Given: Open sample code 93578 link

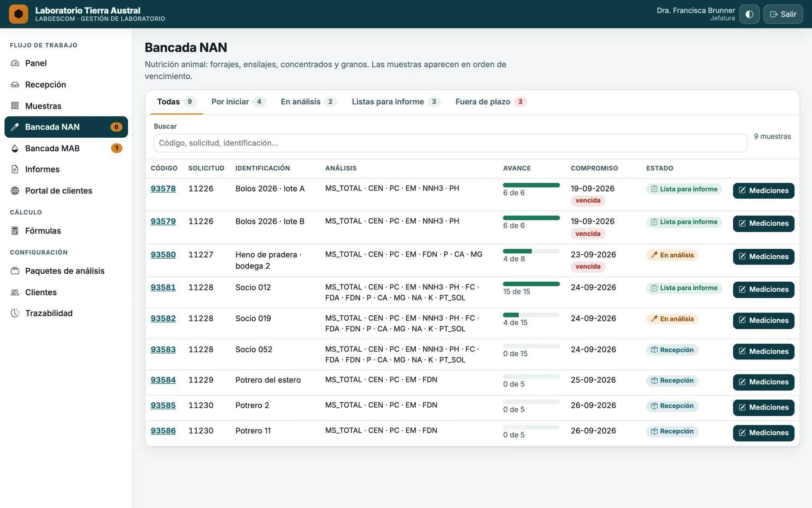Looking at the screenshot, I should (163, 189).
